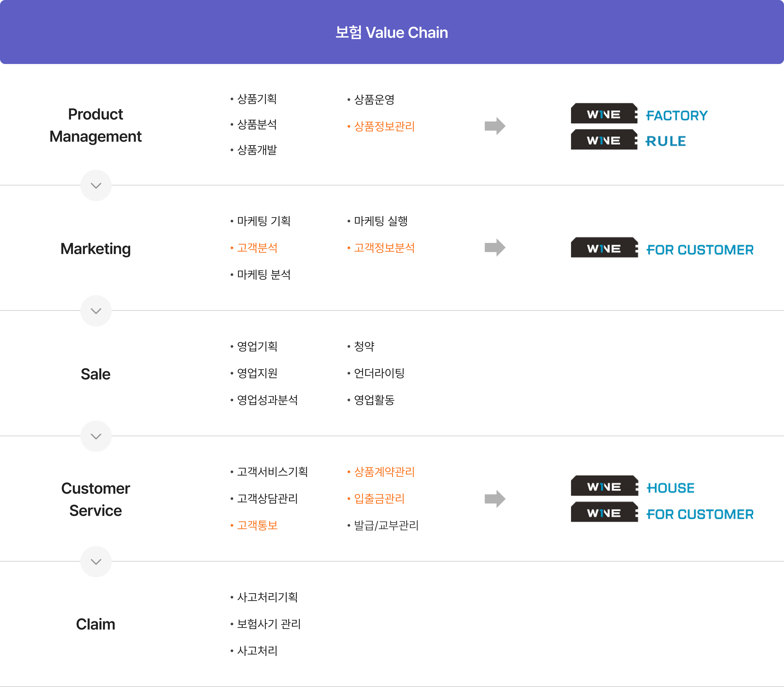Click chevron circle below Marketing
The height and width of the screenshot is (687, 784).
(96, 311)
